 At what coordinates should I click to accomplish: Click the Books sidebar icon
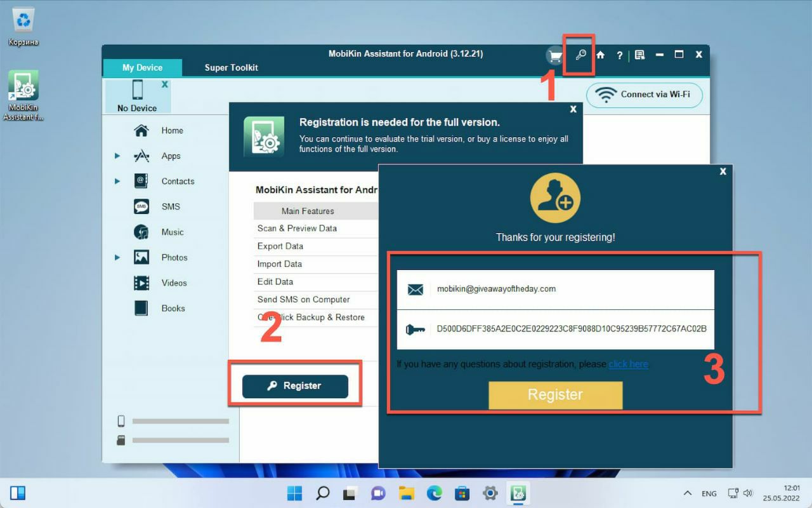pos(141,308)
